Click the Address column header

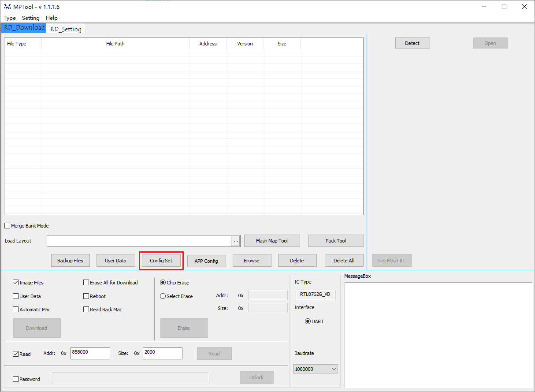pyautogui.click(x=208, y=44)
